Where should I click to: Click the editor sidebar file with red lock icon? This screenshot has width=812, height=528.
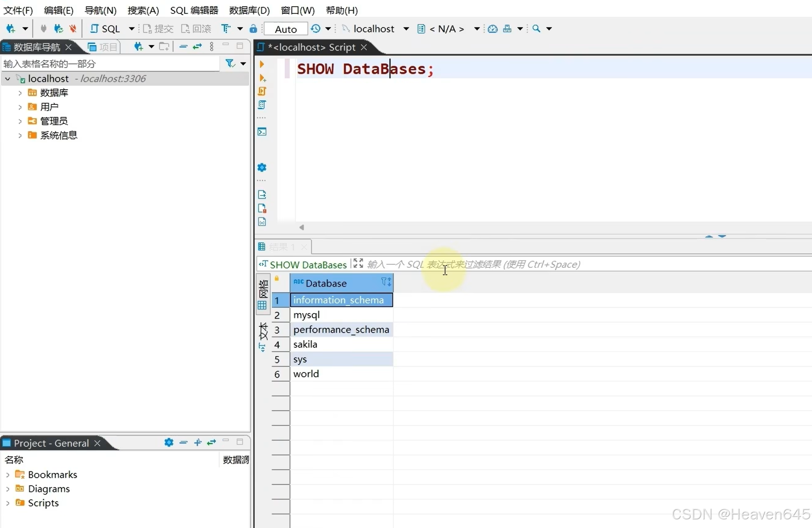(262, 208)
